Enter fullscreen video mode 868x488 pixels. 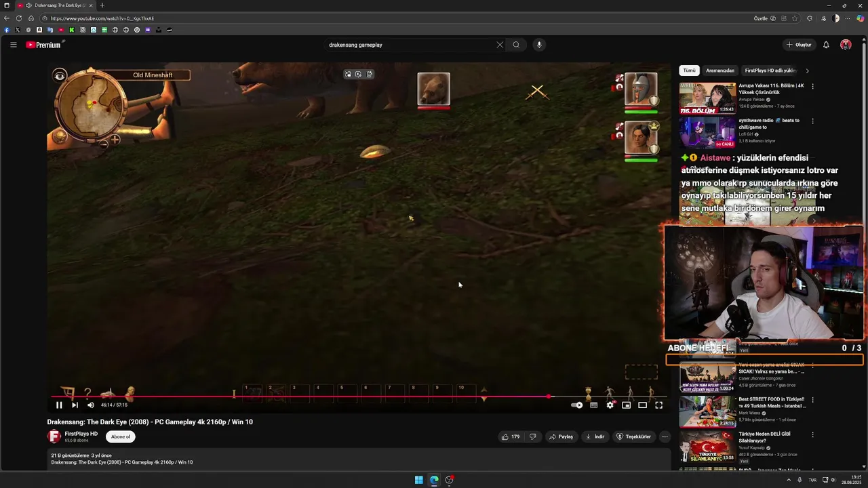tap(658, 405)
